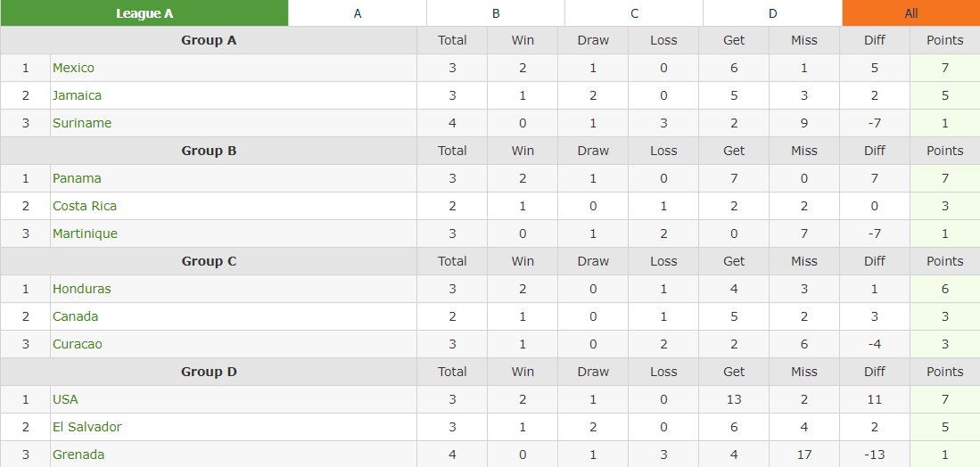The image size is (980, 467).
Task: Switch to the group C tab
Action: point(634,13)
